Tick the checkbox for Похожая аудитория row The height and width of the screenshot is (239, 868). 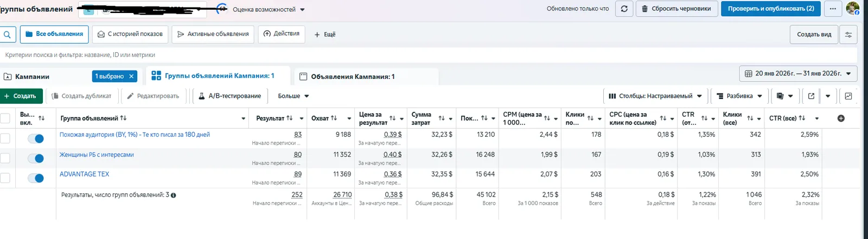(x=5, y=139)
